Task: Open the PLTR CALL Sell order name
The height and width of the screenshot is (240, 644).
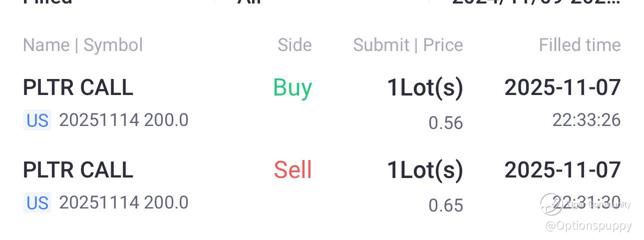Action: coord(78,170)
